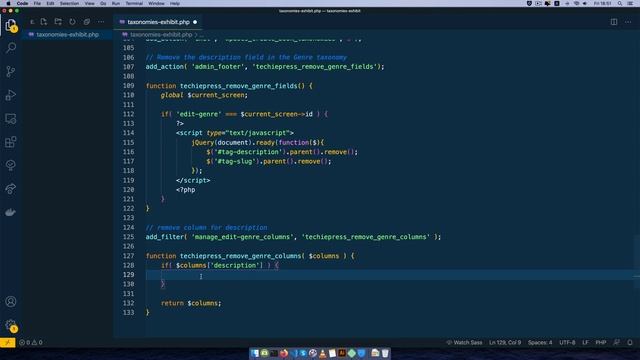This screenshot has height=360, width=640.
Task: Click the clock in macOS menu bar
Action: [602, 3]
